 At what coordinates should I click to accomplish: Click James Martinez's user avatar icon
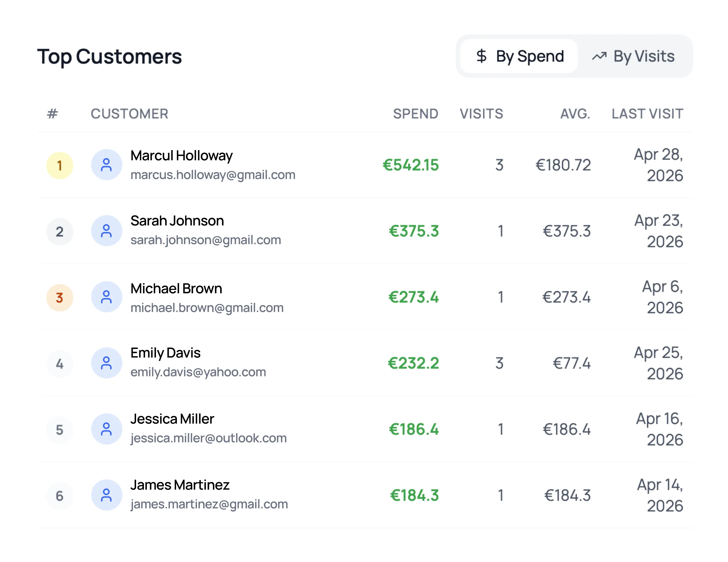click(x=106, y=495)
